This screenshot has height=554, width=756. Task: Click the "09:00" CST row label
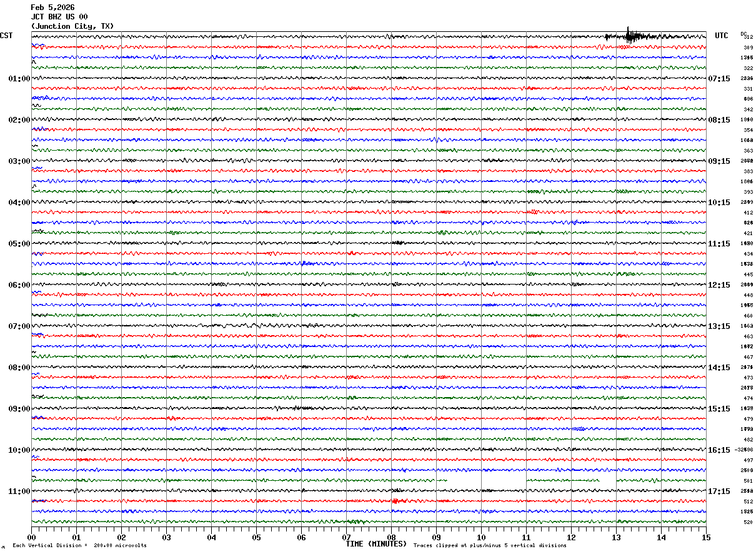(19, 409)
